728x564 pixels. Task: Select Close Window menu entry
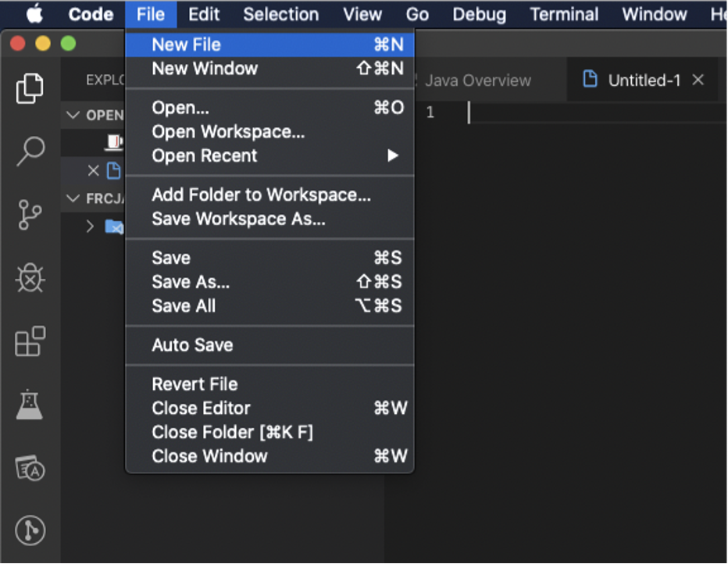[269, 457]
